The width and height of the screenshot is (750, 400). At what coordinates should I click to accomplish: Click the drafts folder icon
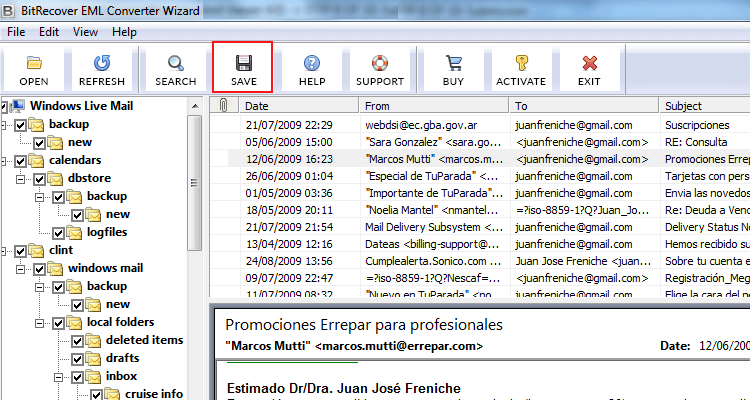tap(94, 358)
